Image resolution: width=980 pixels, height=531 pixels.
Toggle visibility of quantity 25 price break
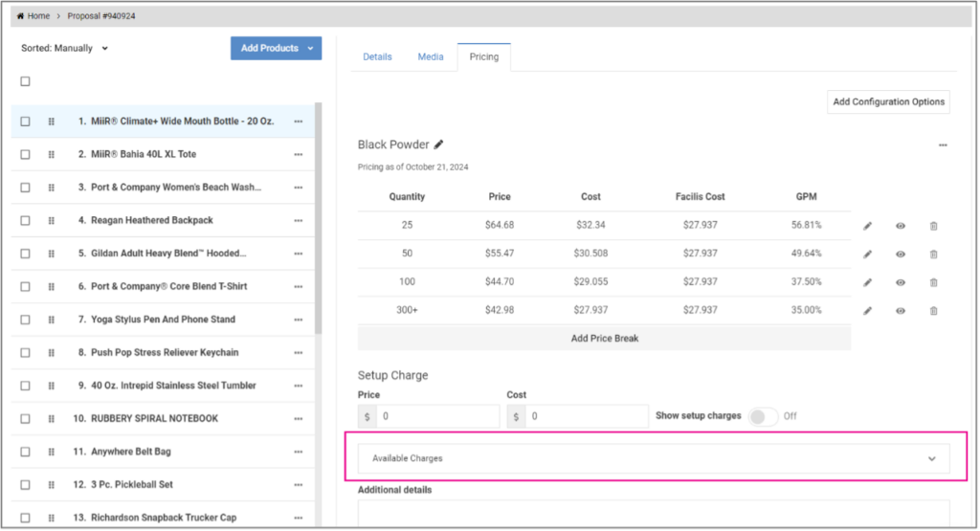pos(901,226)
